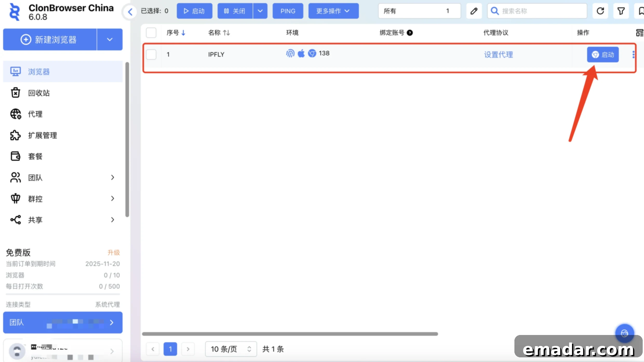The image size is (644, 362).
Task: Click the package wallet icon
Action: pos(15,156)
